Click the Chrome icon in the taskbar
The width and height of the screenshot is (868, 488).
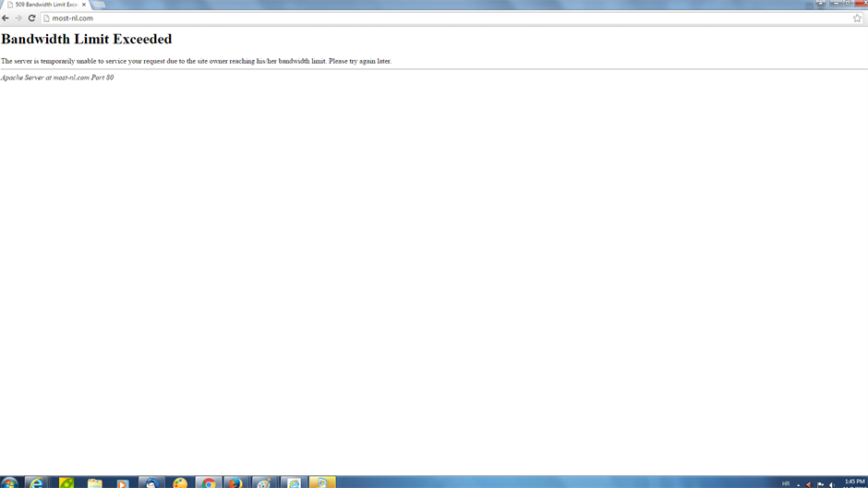(209, 482)
